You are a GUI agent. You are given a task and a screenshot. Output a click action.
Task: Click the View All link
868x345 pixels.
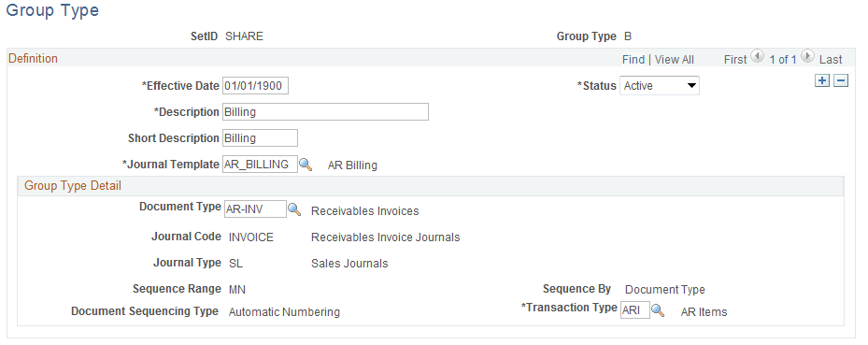point(675,59)
